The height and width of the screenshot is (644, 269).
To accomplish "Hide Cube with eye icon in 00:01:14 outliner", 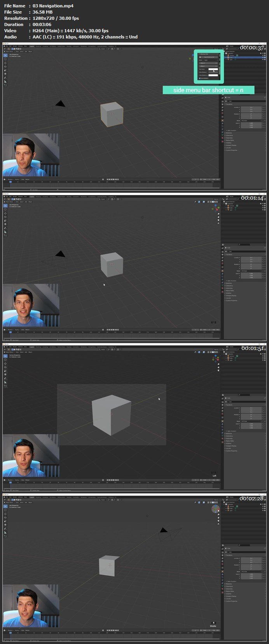I will 263,208.
